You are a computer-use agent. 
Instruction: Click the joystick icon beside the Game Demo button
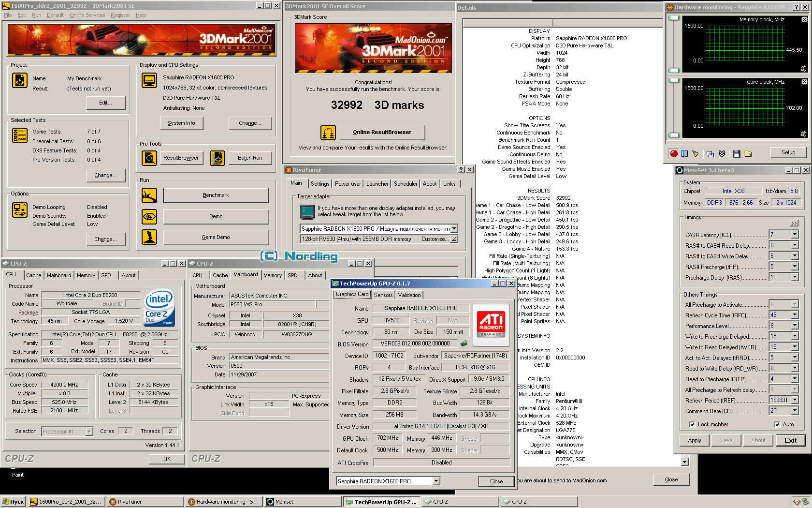tap(149, 237)
